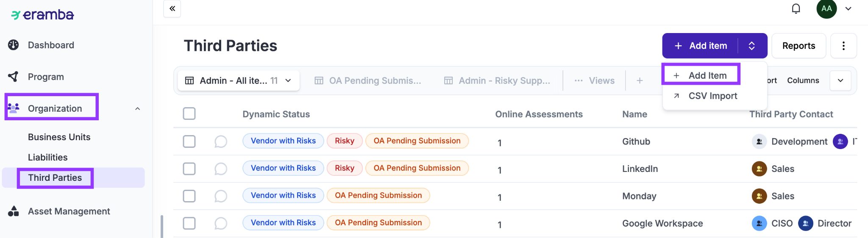Toggle the select-all checkbox in the header
This screenshot has height=238, width=868.
pyautogui.click(x=189, y=113)
